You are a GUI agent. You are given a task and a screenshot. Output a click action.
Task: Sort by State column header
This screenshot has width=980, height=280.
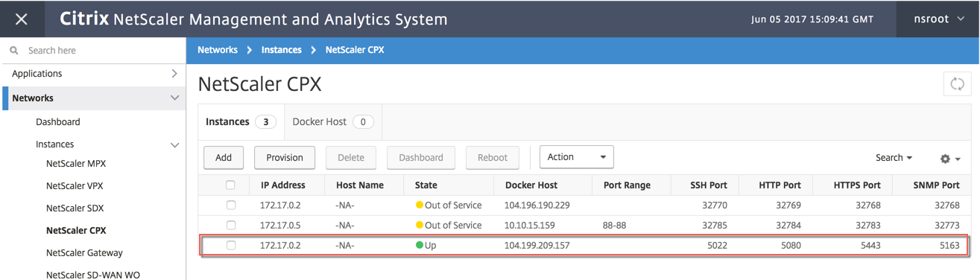(426, 185)
